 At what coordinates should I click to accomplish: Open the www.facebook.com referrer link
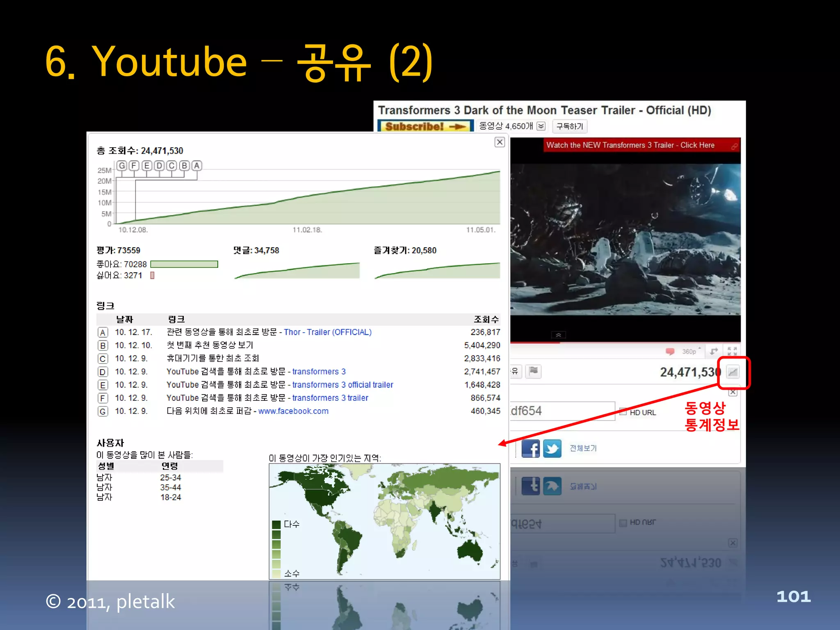tap(293, 411)
